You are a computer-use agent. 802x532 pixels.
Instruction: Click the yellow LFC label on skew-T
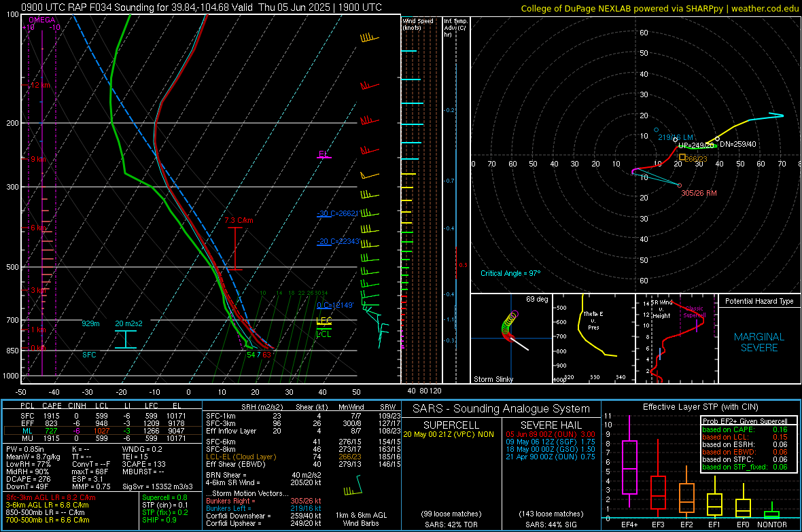click(324, 321)
